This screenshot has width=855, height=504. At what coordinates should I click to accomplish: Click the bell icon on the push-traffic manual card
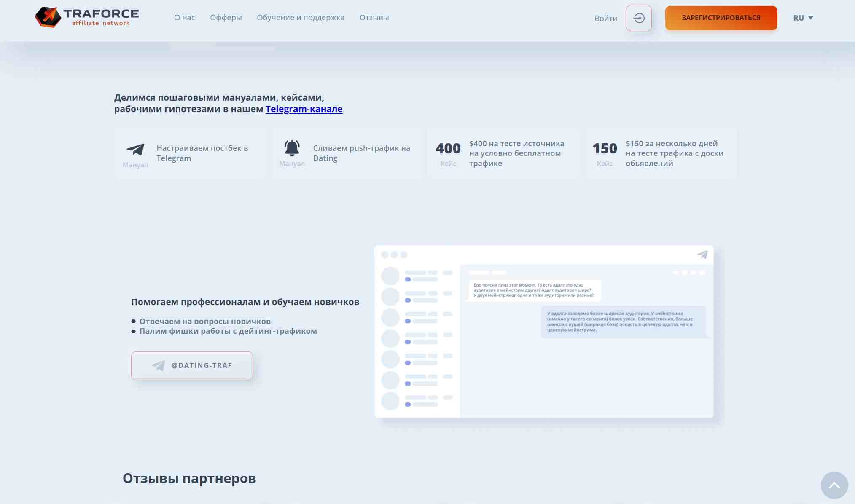coord(292,148)
